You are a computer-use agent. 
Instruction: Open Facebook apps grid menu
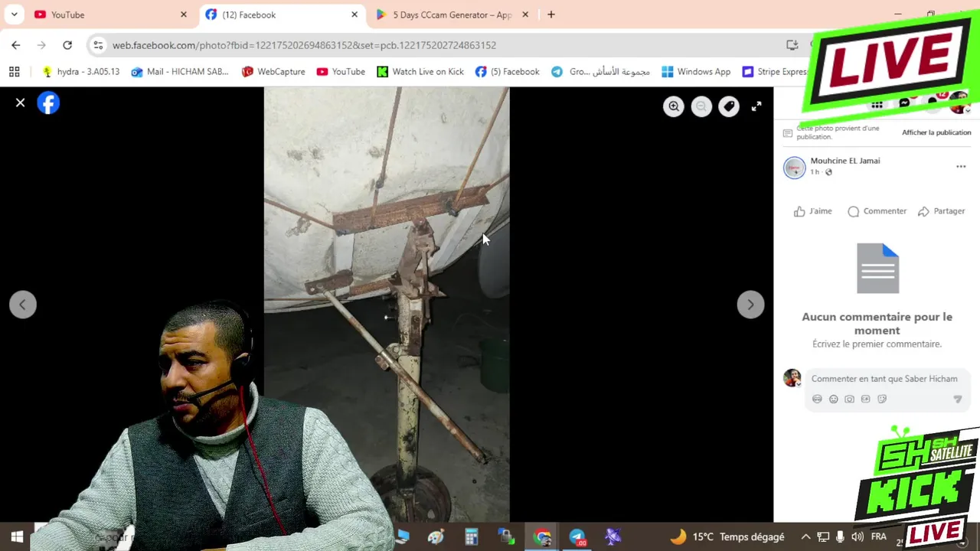tap(877, 105)
